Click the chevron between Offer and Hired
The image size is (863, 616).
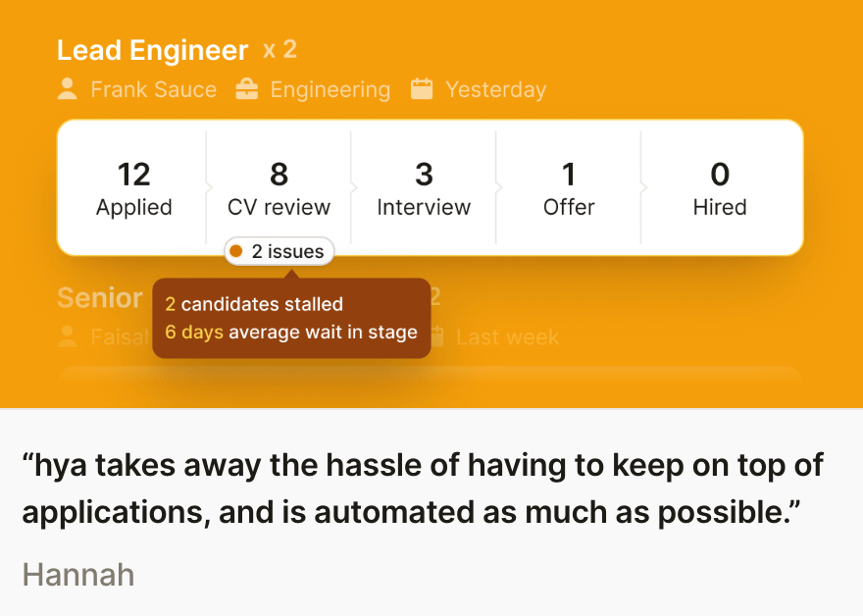point(643,185)
